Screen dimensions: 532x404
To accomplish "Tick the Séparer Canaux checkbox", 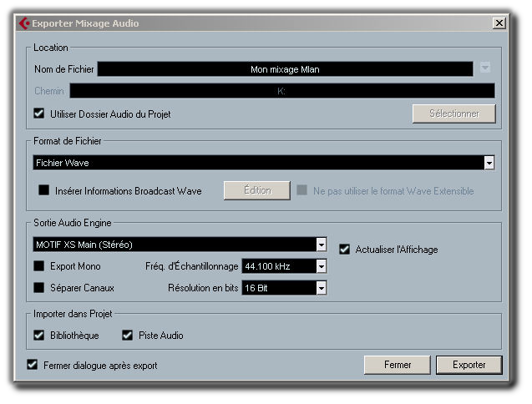I will (39, 288).
